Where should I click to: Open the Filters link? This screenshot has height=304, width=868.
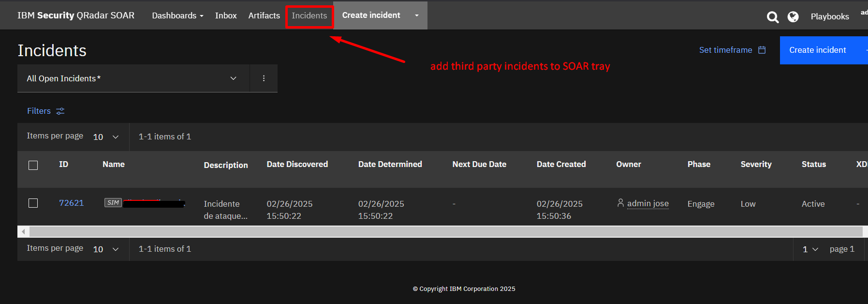pos(39,111)
